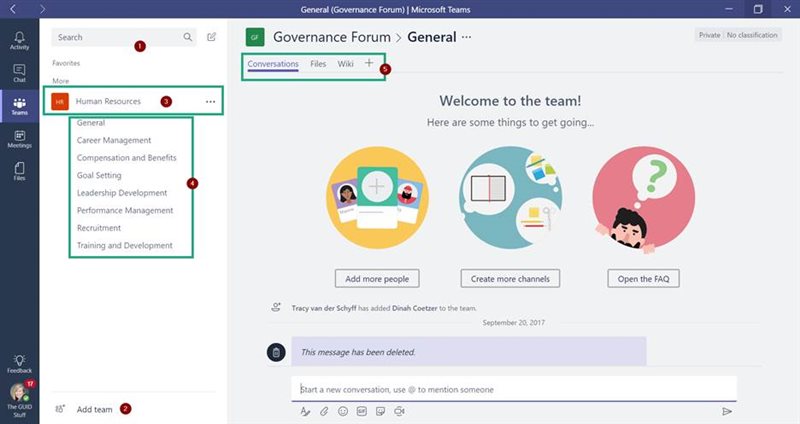
Task: Open General channel under Human Resources
Action: click(x=91, y=123)
